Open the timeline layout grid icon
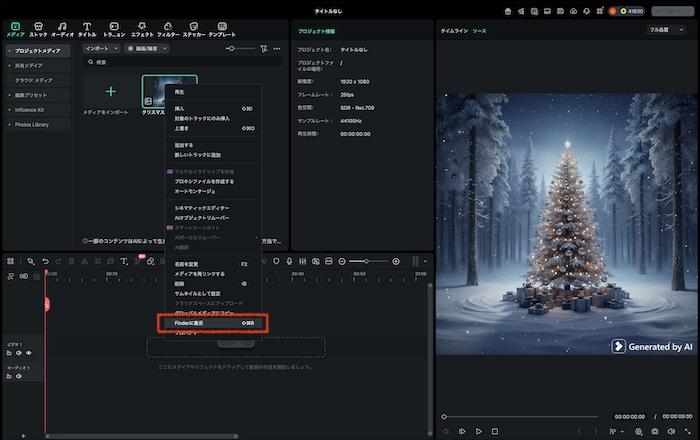The image size is (700, 440). coord(10,261)
